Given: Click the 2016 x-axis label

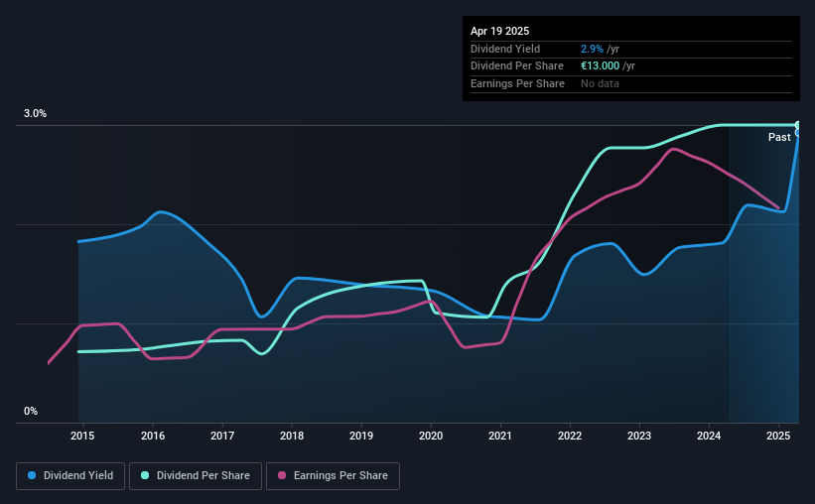Looking at the screenshot, I should pyautogui.click(x=153, y=436).
